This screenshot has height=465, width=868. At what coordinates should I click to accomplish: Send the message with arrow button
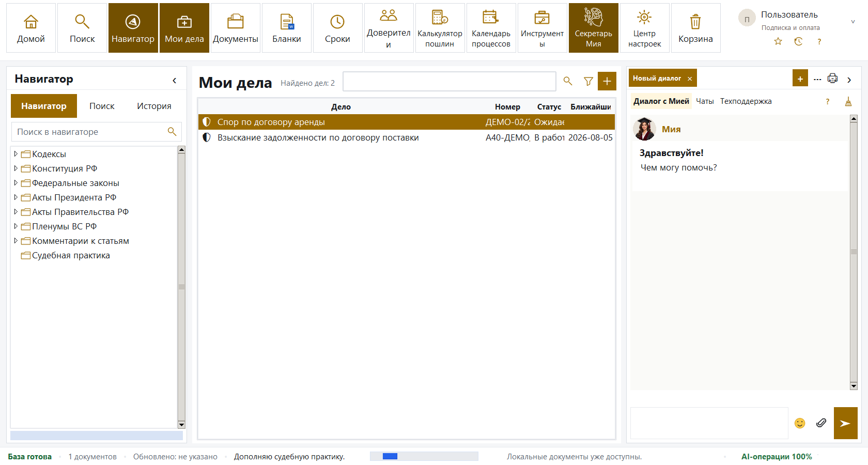[845, 423]
